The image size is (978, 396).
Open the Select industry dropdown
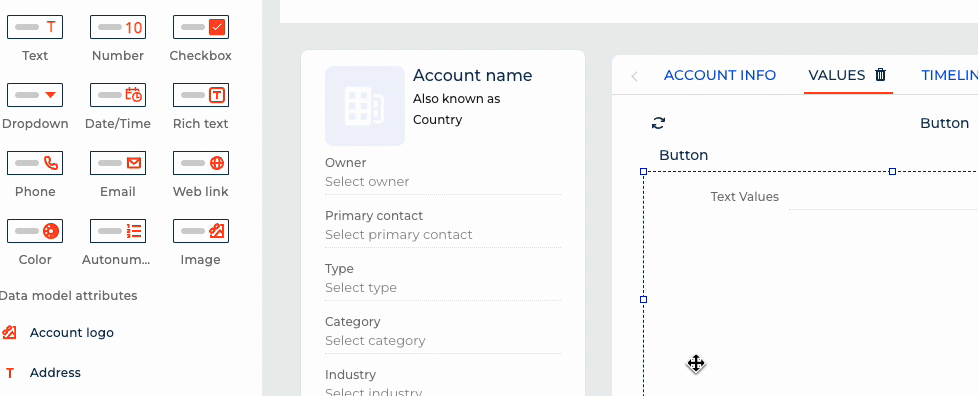pos(443,392)
